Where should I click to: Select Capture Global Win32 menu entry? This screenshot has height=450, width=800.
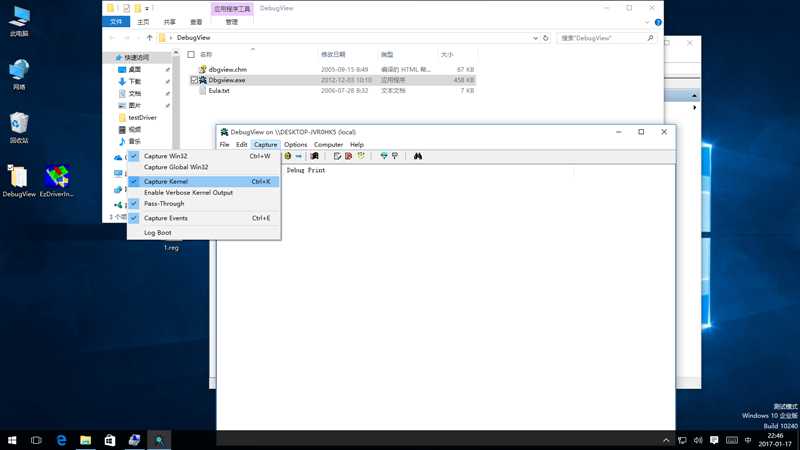204,167
